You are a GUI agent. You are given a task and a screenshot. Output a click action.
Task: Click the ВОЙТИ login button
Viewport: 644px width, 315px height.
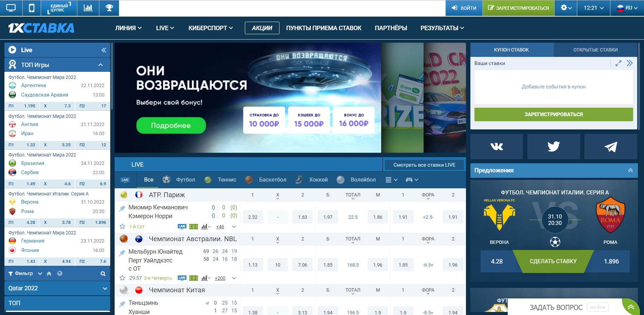coord(464,8)
